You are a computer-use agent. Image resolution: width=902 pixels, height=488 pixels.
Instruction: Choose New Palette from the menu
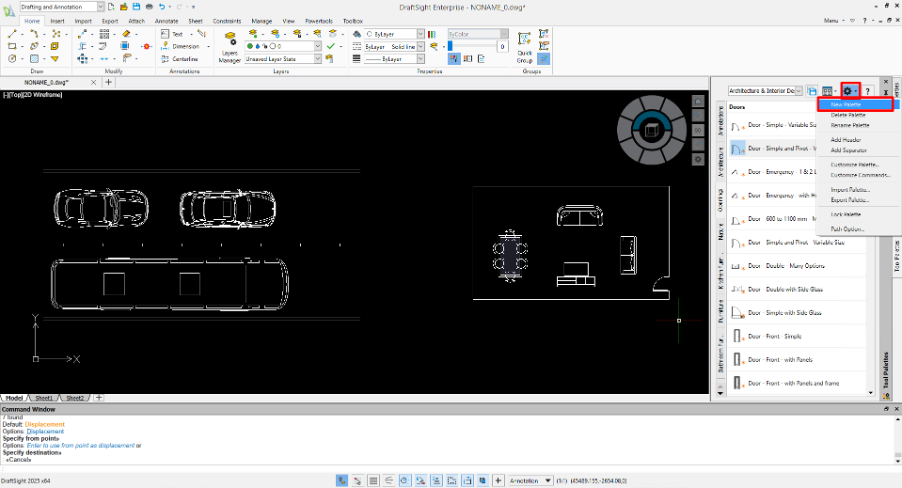click(846, 104)
